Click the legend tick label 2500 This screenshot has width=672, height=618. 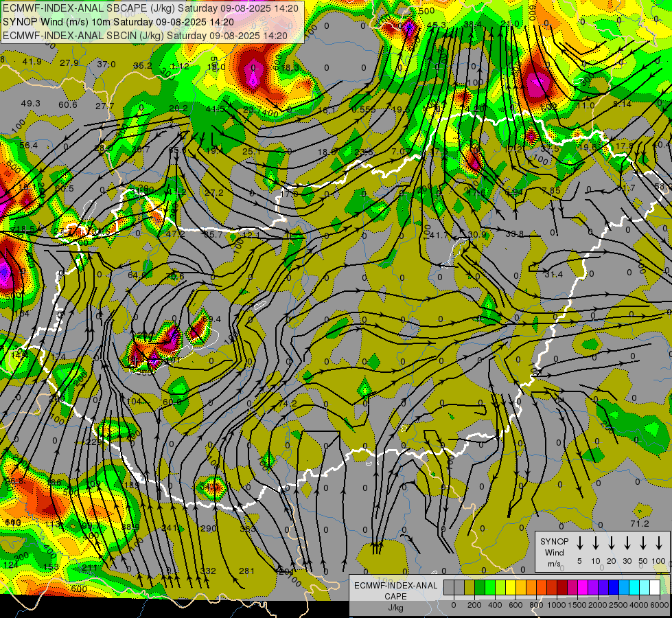pos(618,605)
